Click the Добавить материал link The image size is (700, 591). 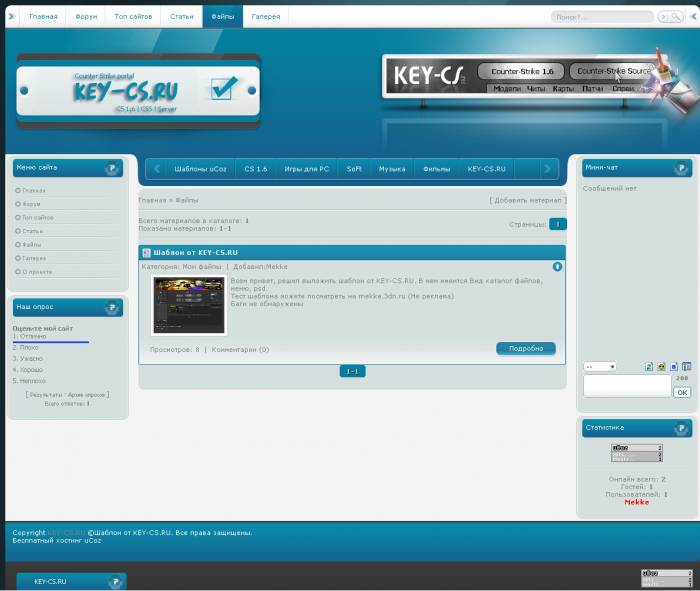527,200
